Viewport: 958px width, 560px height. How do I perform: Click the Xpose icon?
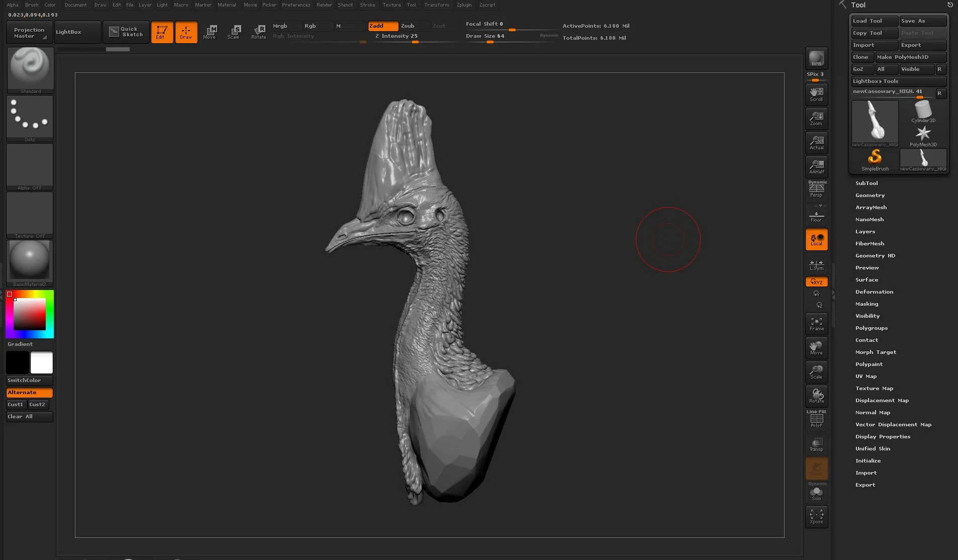click(816, 516)
